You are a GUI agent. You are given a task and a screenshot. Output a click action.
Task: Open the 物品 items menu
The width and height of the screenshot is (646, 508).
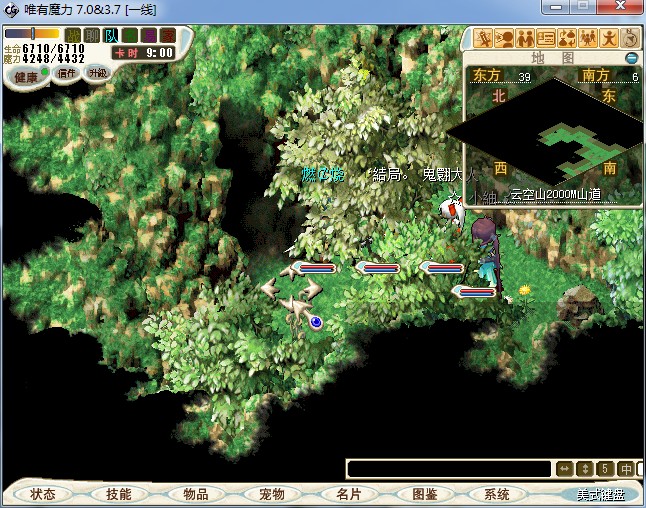195,494
